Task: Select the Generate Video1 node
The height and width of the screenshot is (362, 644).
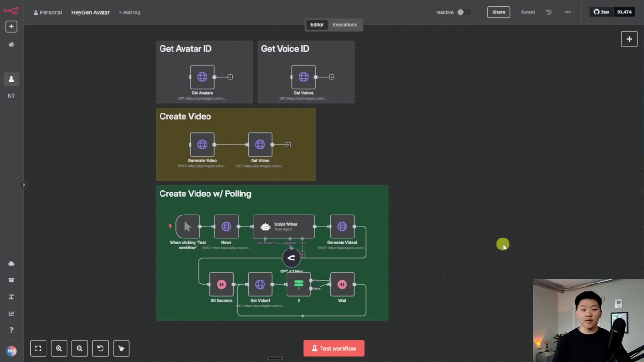Action: (x=342, y=226)
